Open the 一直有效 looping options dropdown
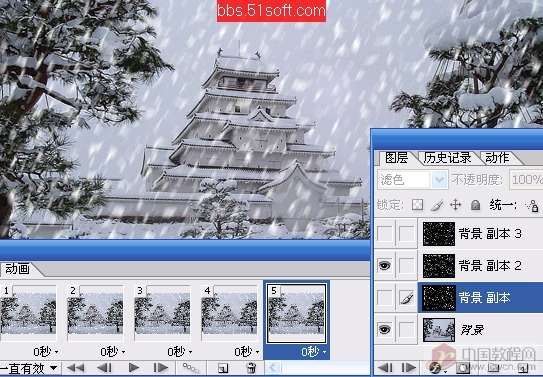 click(29, 368)
